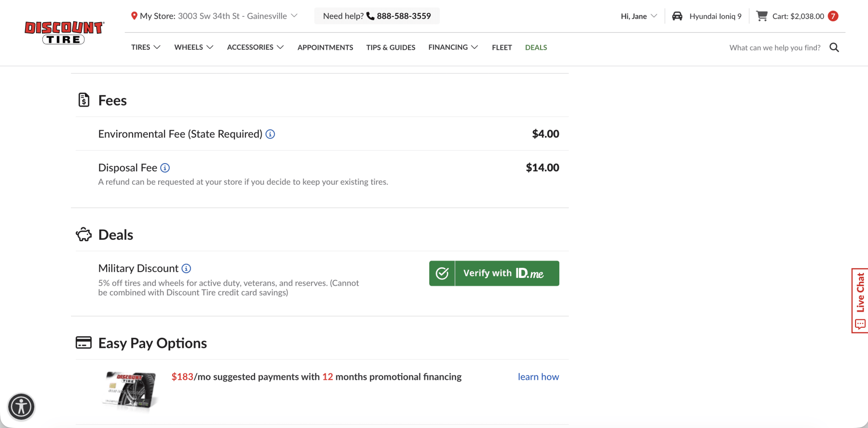868x428 pixels.
Task: Click the location pin next to My Store
Action: pyautogui.click(x=135, y=15)
